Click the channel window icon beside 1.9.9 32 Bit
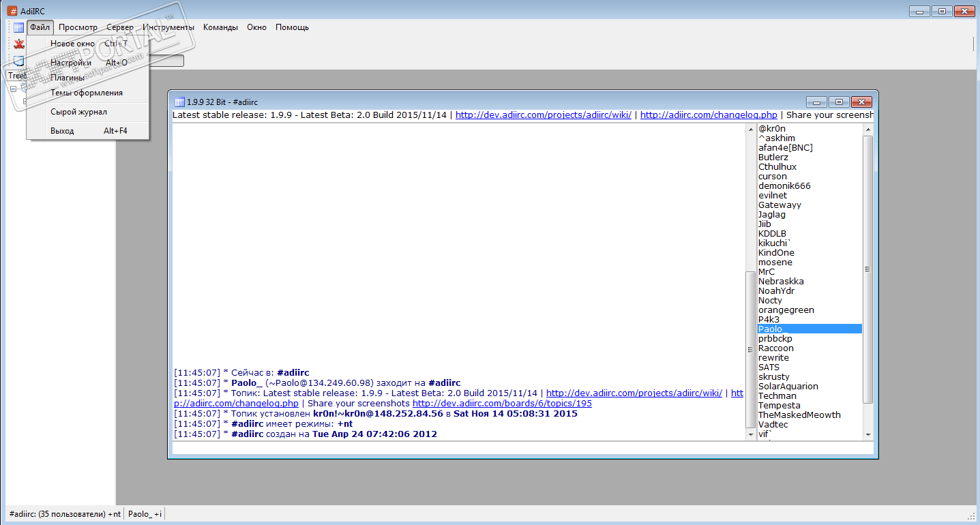Screen dimensions: 980x525 click(x=179, y=102)
